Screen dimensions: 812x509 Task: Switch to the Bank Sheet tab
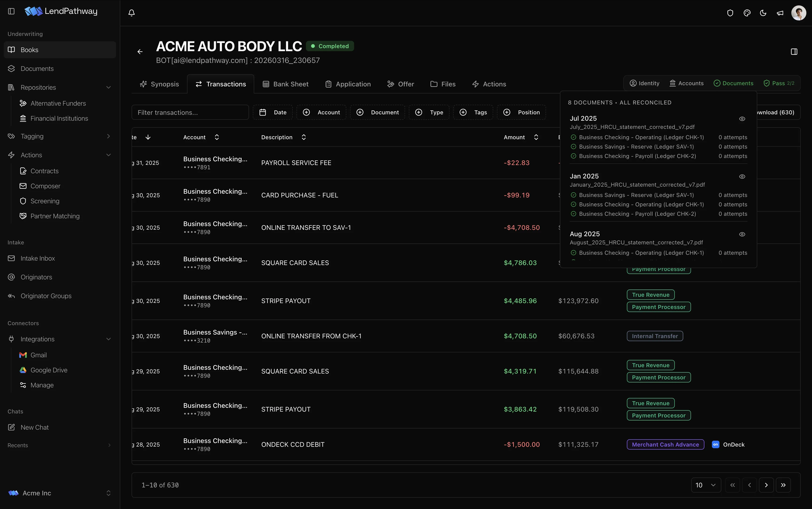tap(286, 84)
